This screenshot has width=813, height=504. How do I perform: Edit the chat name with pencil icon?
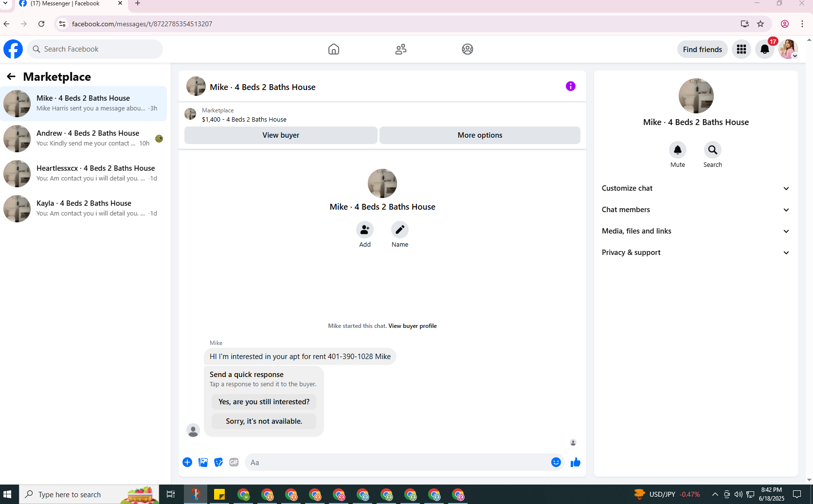click(400, 230)
